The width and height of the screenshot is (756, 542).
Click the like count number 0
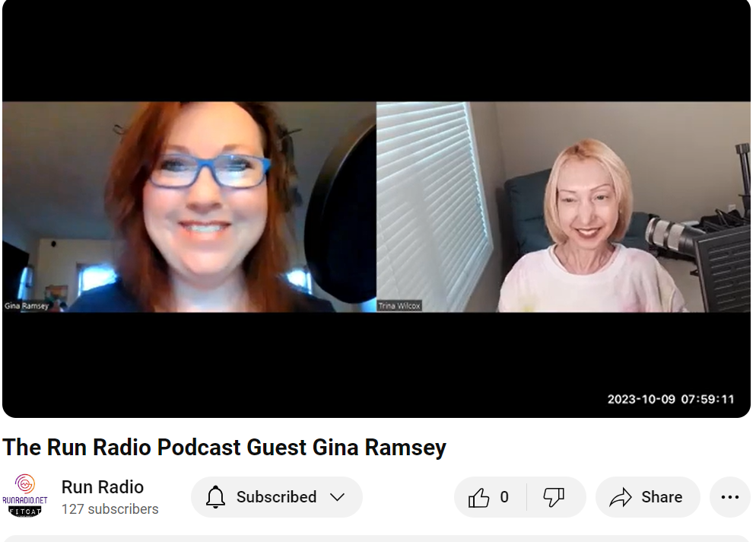(x=504, y=497)
